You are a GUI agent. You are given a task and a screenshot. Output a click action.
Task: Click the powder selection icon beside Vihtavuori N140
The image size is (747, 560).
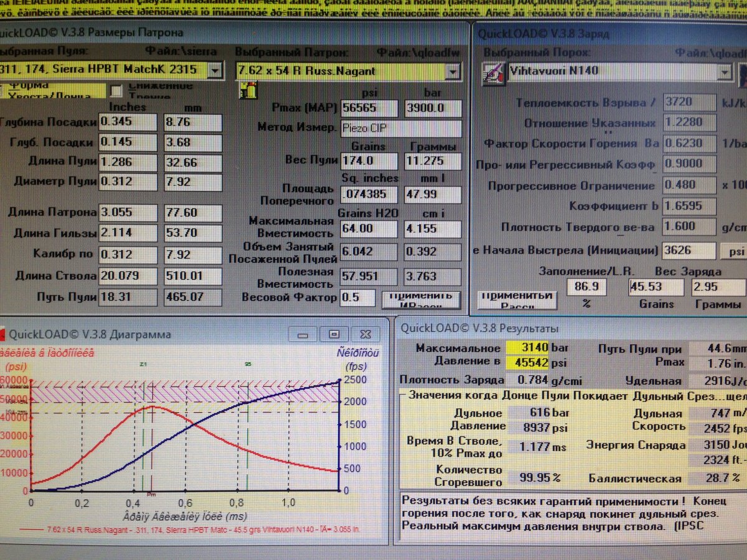coord(493,75)
